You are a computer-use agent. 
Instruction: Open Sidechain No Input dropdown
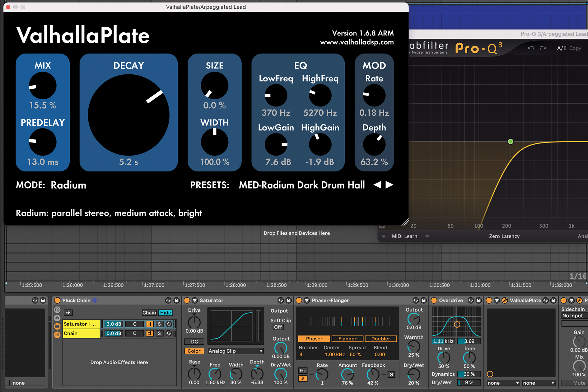click(x=574, y=316)
